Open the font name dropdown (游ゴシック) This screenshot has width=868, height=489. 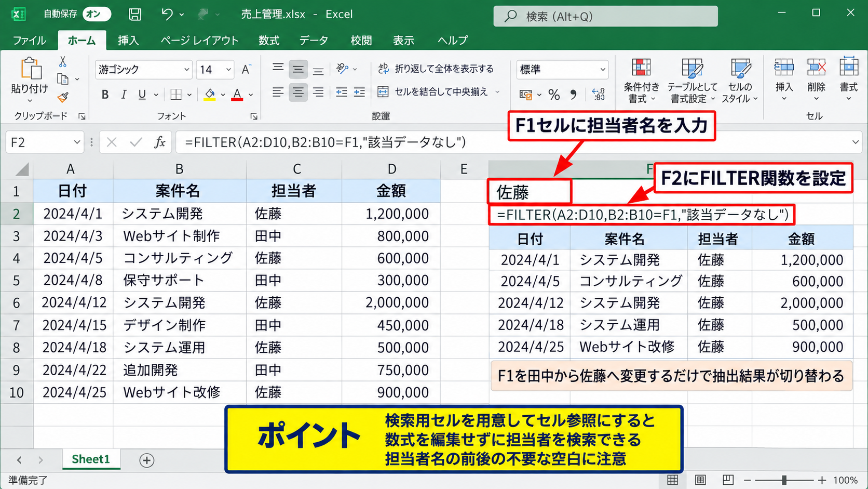(186, 70)
